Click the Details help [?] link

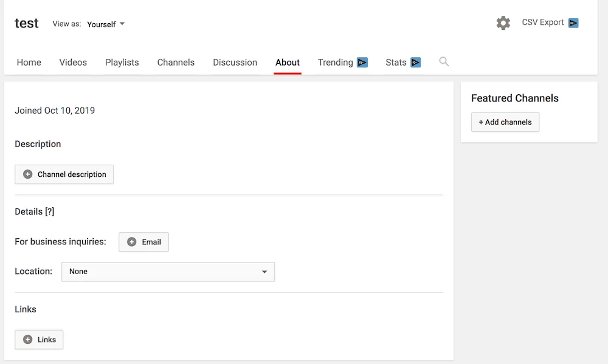pyautogui.click(x=50, y=211)
